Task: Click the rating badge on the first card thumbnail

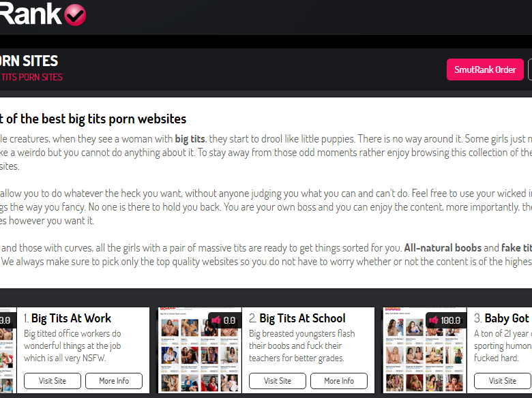Action: pyautogui.click(x=6, y=320)
